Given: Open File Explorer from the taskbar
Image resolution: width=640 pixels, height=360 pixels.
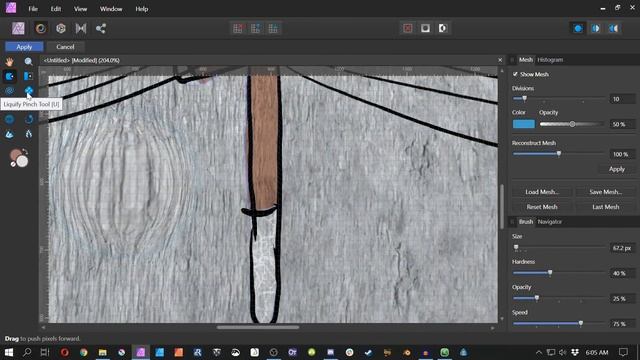Looking at the screenshot, I should click(102, 352).
